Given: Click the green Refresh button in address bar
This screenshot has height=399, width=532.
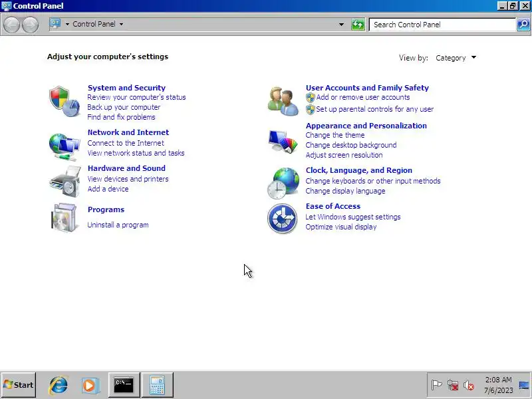Looking at the screenshot, I should coord(358,25).
